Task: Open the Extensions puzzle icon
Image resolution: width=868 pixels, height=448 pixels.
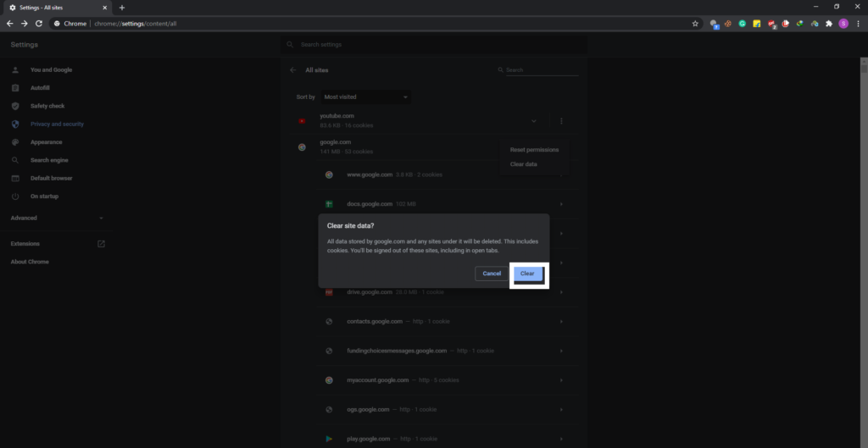Action: (829, 24)
